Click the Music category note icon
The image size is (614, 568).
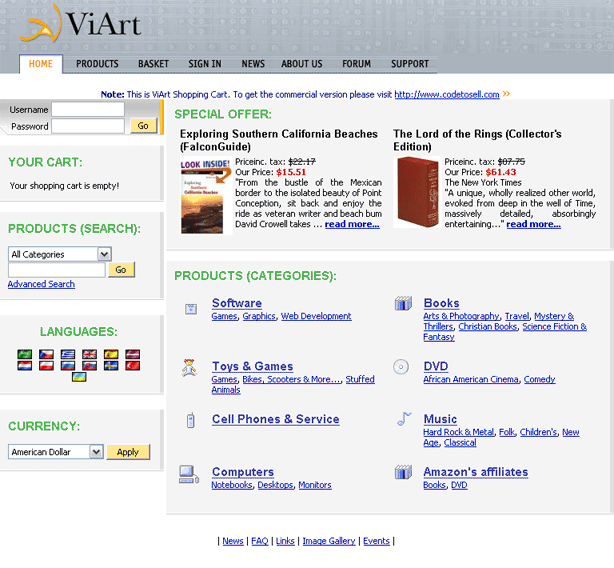404,419
